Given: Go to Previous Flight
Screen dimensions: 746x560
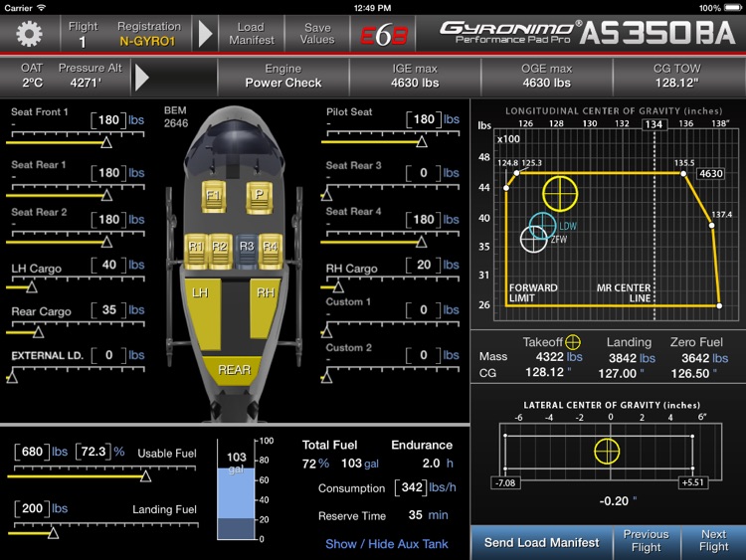Looking at the screenshot, I should (x=647, y=541).
